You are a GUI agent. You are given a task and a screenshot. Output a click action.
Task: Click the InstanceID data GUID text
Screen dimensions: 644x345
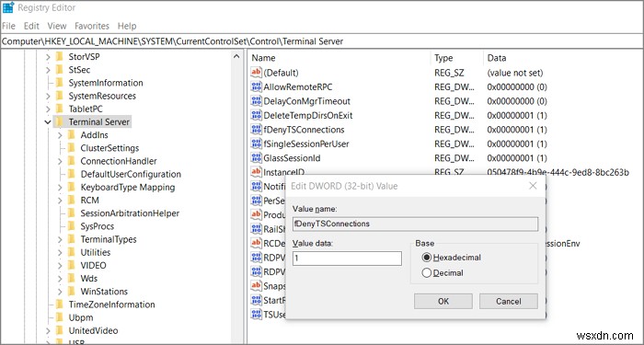[x=558, y=172]
